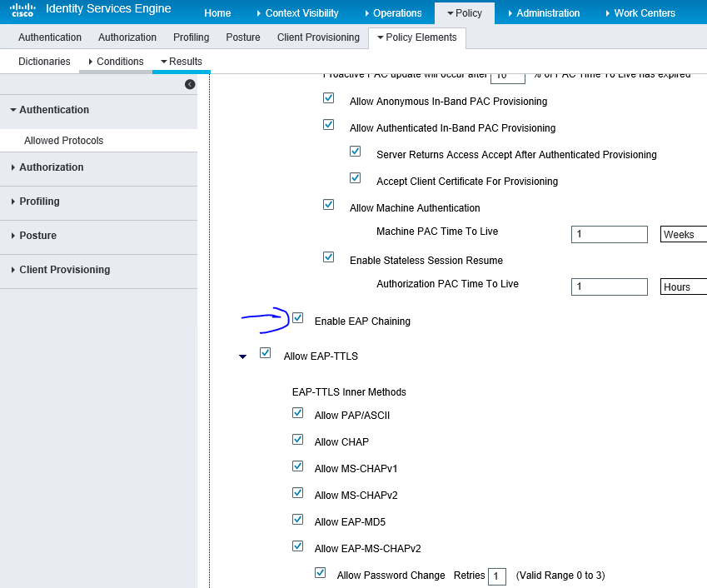Open the Work Centers menu
Screen dimensions: 707x588
tap(640, 13)
